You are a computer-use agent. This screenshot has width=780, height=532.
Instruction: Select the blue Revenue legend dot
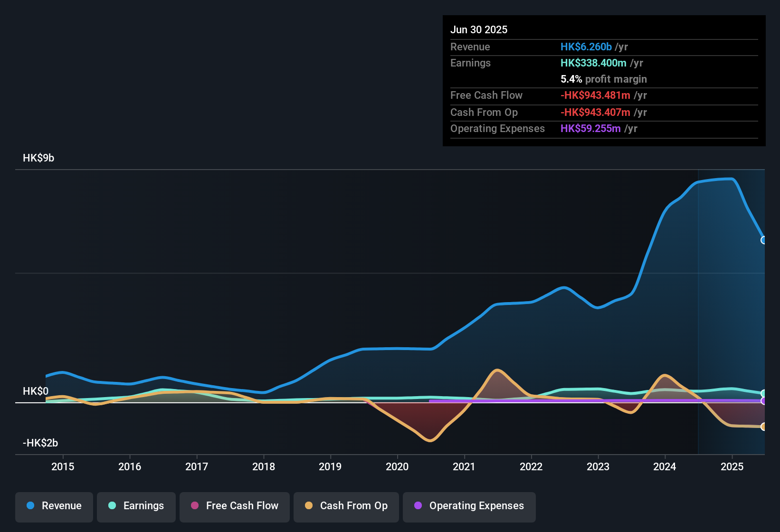(30, 506)
